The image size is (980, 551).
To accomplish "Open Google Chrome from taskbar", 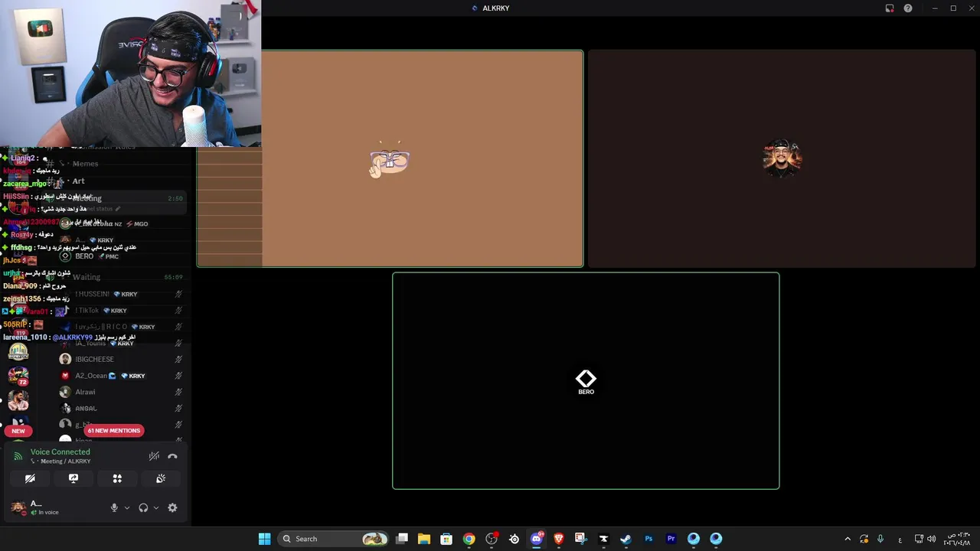I will coord(469,539).
